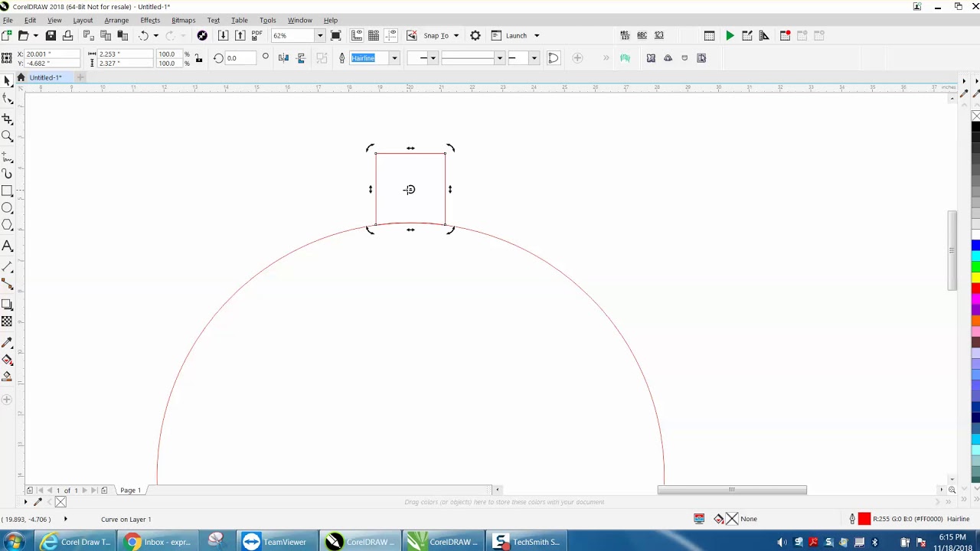The width and height of the screenshot is (980, 551).
Task: Select the Interactive Fill tool
Action: 7,360
